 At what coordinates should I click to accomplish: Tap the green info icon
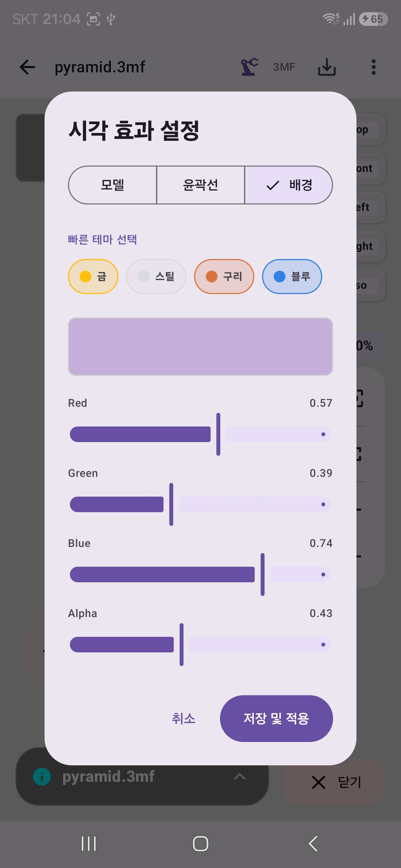42,777
